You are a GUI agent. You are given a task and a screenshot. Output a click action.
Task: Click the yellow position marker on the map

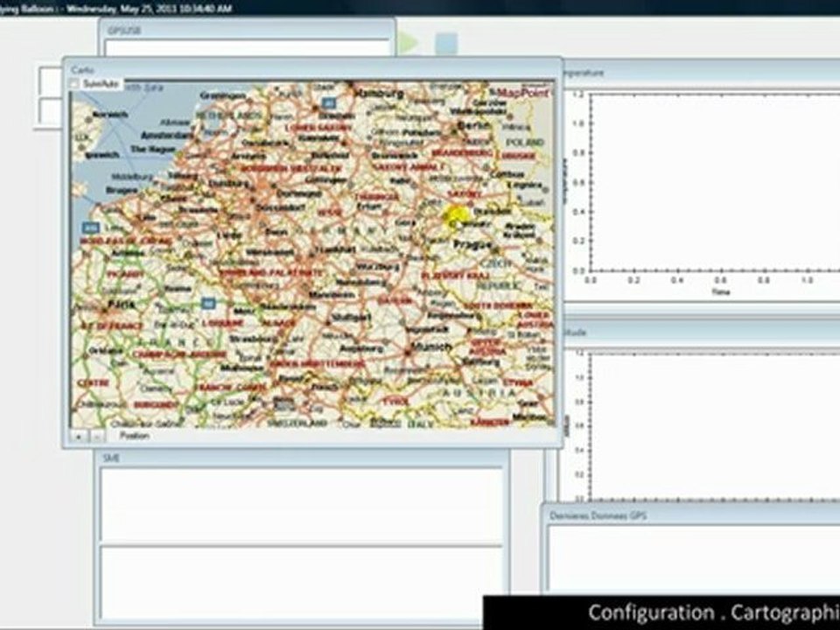(455, 217)
